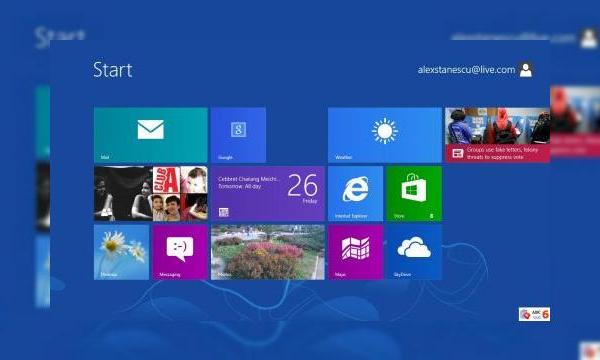Open the Mail tile
Viewport: 600px width, 360px height.
click(x=151, y=135)
